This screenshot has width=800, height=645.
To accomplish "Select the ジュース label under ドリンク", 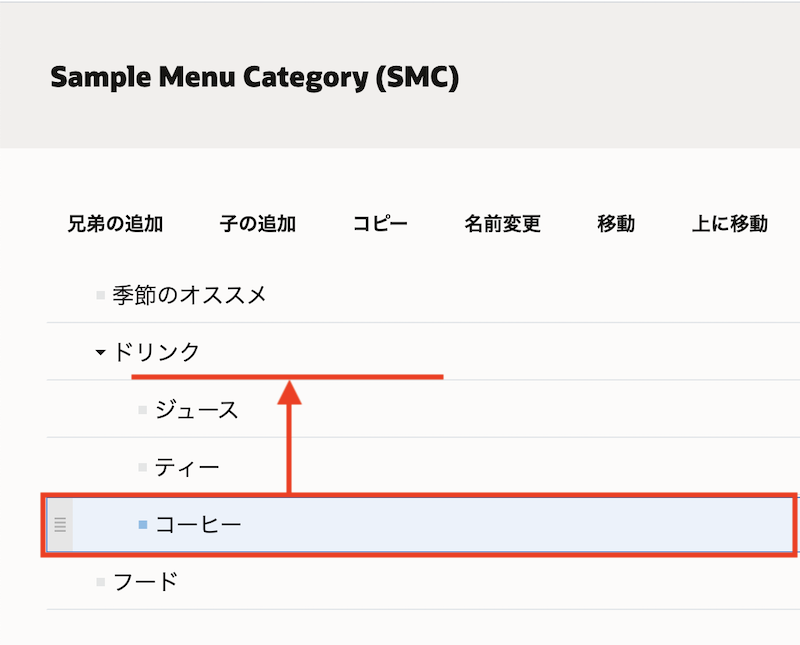I will click(197, 410).
